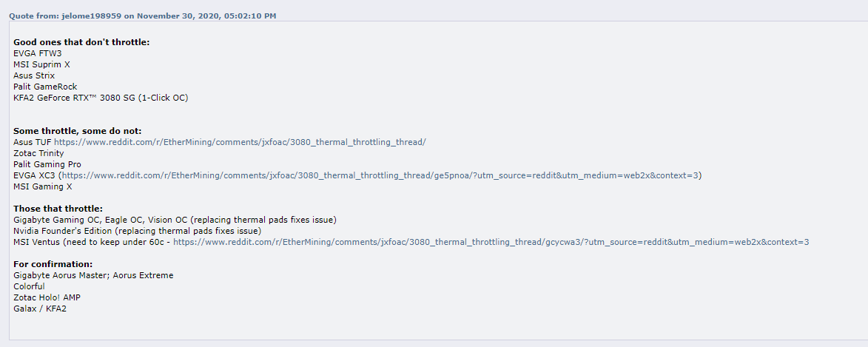Open the 'Quote from: jelome198959' header link
This screenshot has width=868, height=347.
[x=142, y=16]
